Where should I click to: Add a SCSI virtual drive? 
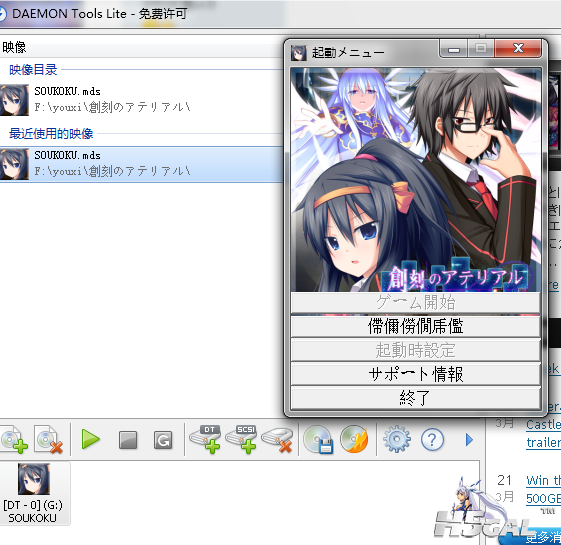(x=241, y=439)
